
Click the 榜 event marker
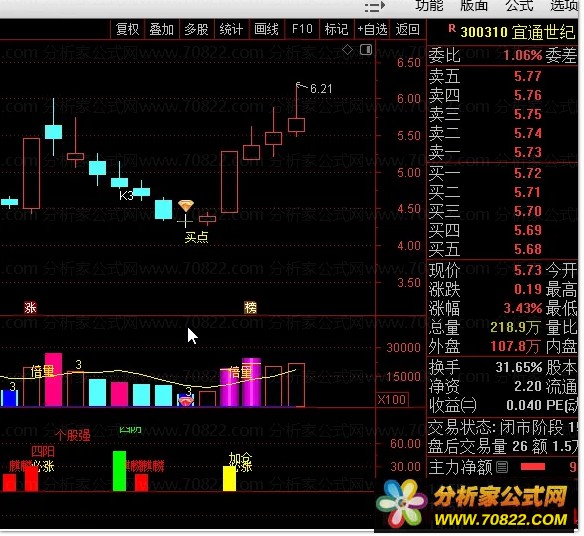250,308
